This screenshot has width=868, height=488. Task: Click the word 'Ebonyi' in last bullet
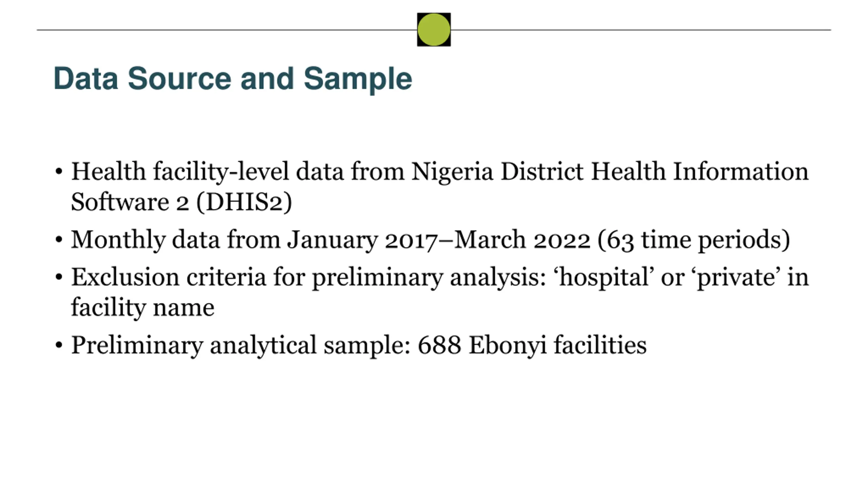pos(508,346)
